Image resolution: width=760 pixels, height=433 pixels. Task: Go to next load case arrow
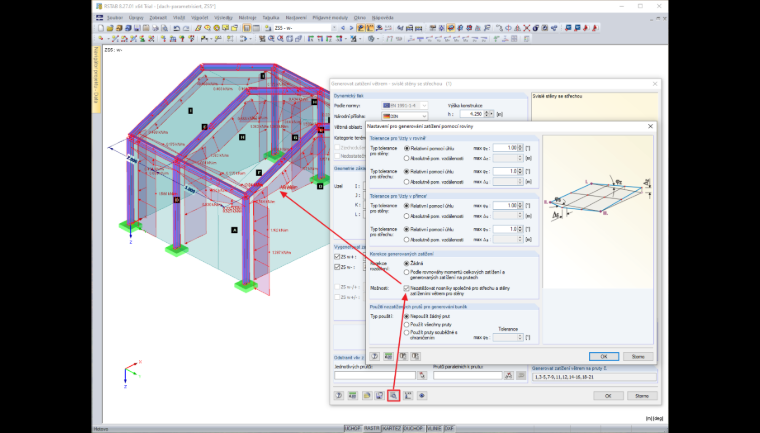point(351,28)
